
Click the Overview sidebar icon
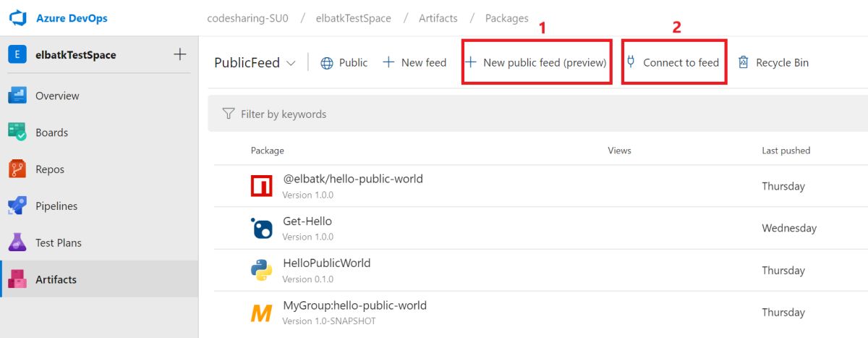click(17, 96)
